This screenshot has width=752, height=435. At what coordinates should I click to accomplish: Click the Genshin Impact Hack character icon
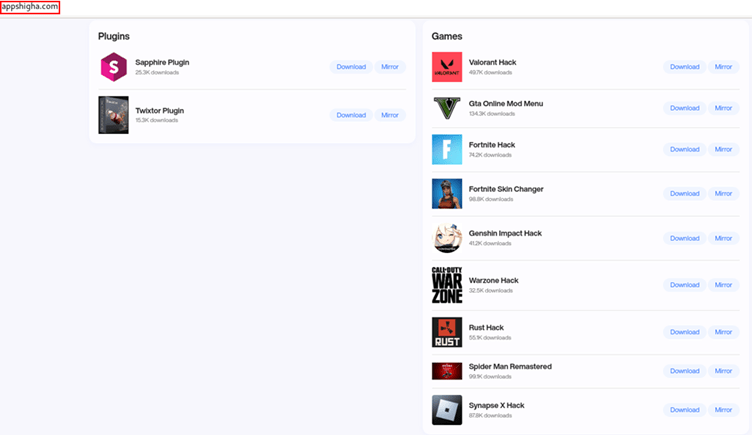pos(447,238)
